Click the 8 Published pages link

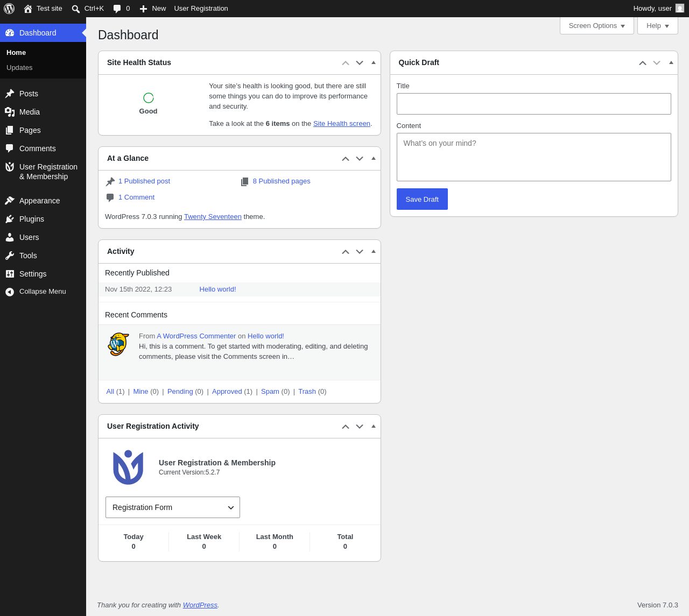[x=282, y=181]
